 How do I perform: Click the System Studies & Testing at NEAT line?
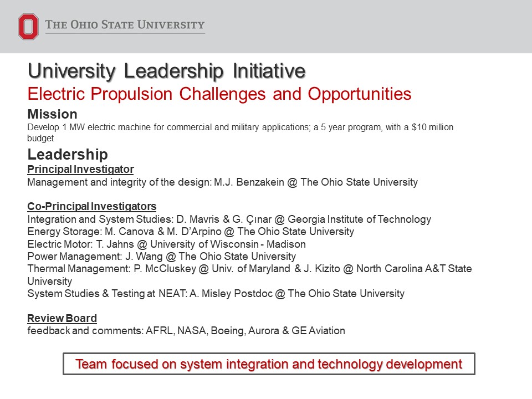(216, 294)
